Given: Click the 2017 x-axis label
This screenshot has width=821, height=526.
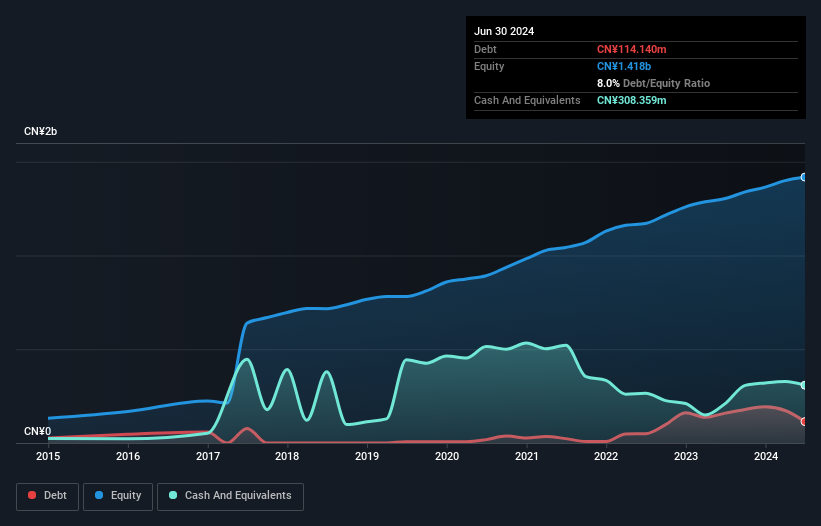Looking at the screenshot, I should click(x=208, y=456).
